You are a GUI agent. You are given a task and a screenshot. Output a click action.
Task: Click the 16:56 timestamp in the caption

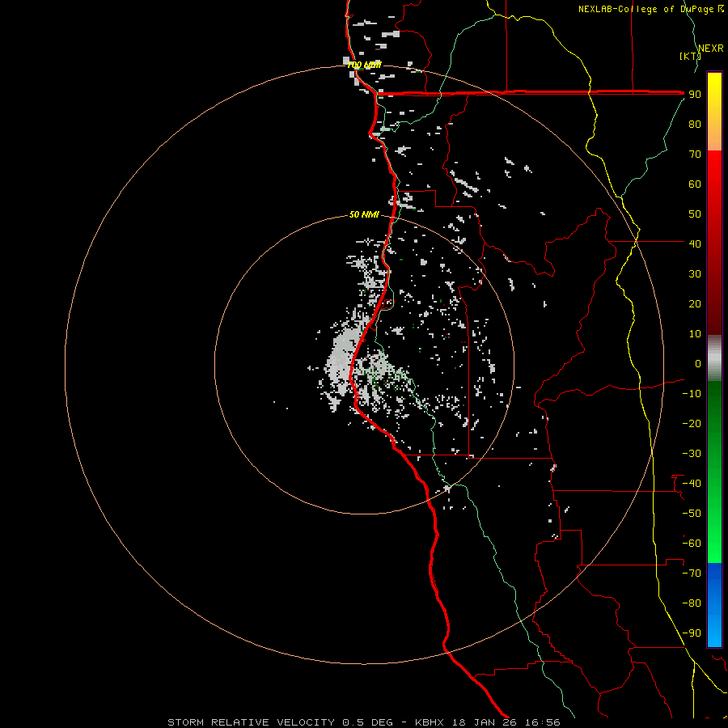tap(543, 722)
